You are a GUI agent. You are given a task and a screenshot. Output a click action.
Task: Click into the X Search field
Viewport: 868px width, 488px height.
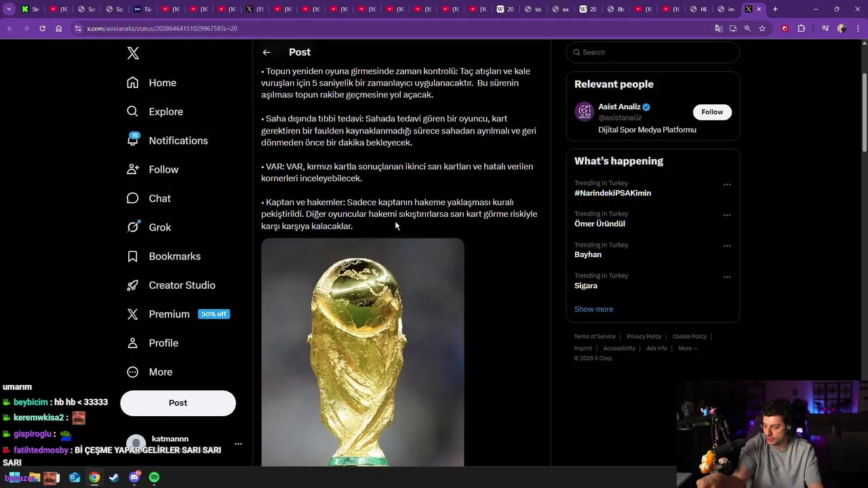click(x=652, y=52)
